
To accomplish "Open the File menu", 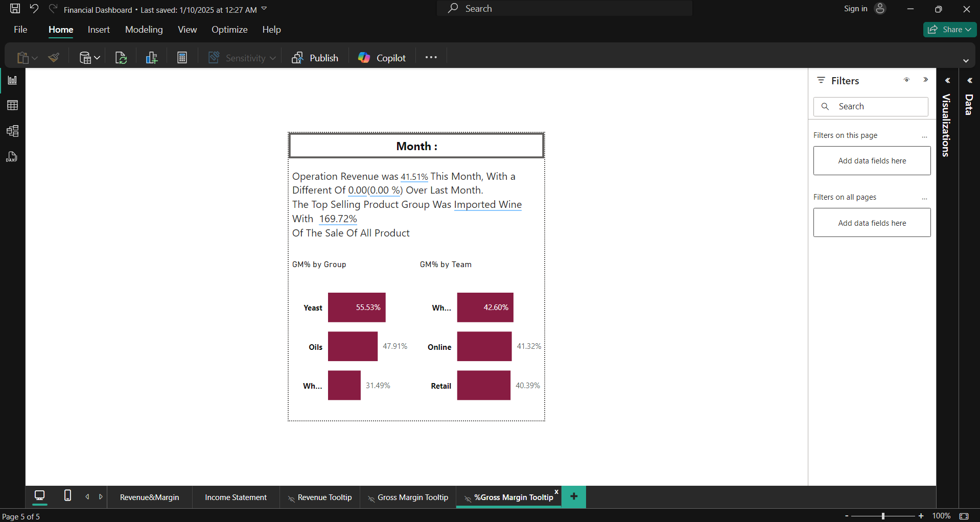I will [x=20, y=30].
